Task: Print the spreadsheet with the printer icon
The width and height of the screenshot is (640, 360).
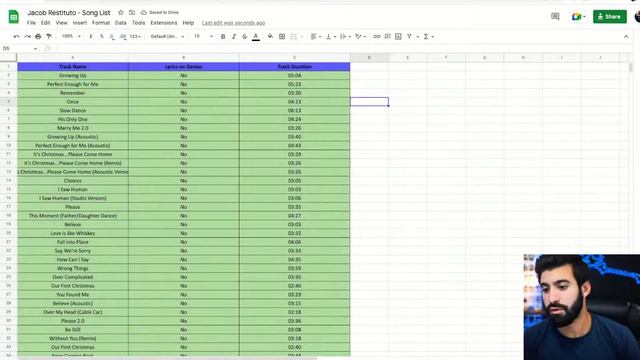Action: [38, 37]
